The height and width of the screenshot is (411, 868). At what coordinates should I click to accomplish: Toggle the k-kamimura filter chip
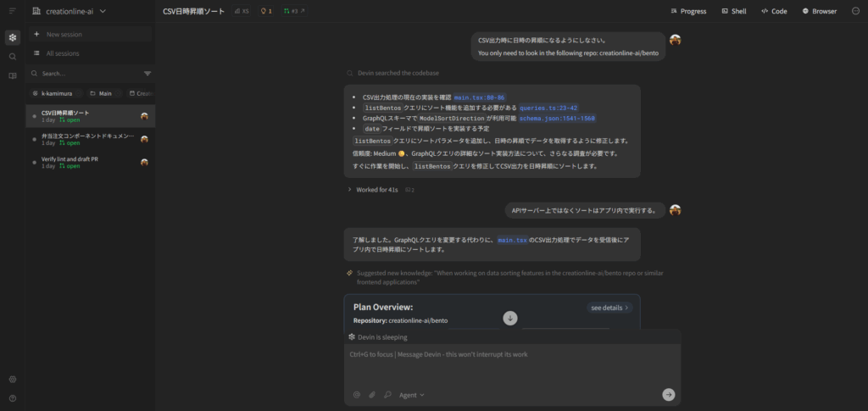coord(53,93)
